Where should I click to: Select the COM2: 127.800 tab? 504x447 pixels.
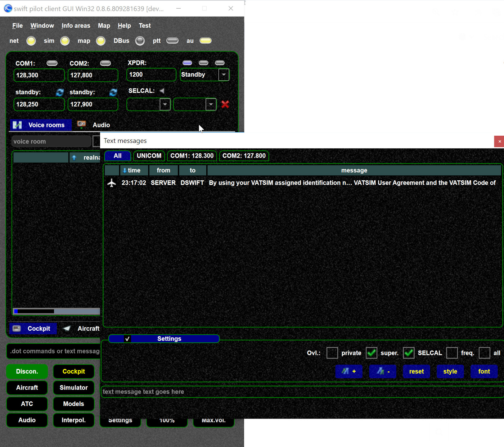(x=244, y=156)
